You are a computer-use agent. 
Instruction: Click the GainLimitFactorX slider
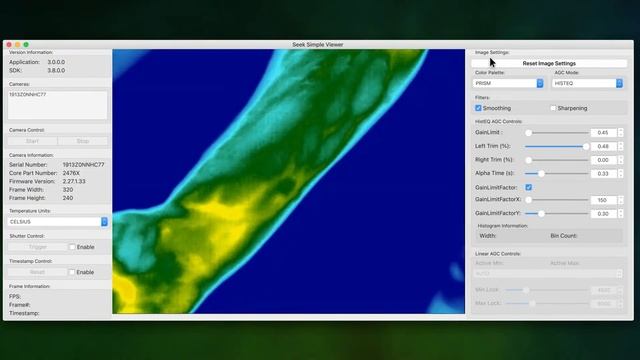pos(557,200)
